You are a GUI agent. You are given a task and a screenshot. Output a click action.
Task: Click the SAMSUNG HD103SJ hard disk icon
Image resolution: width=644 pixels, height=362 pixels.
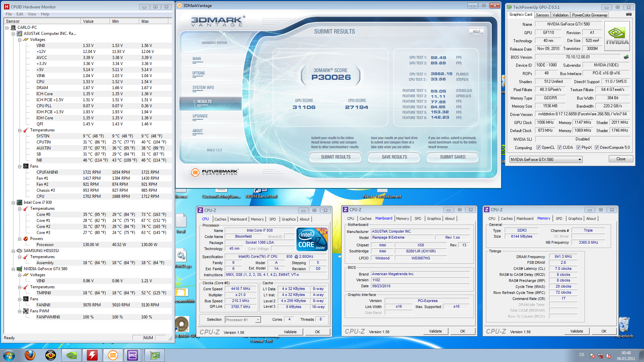[19, 251]
